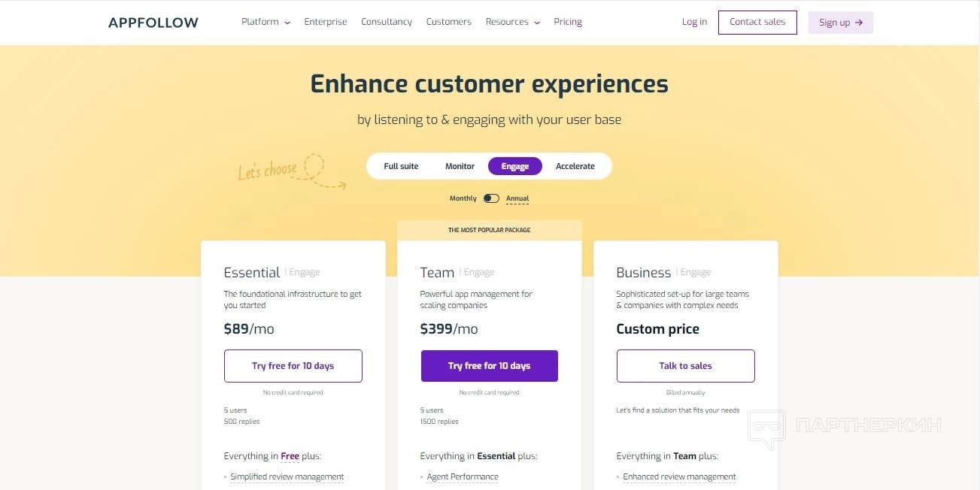Open the Enterprise menu item
This screenshot has width=980, height=490.
coord(326,22)
